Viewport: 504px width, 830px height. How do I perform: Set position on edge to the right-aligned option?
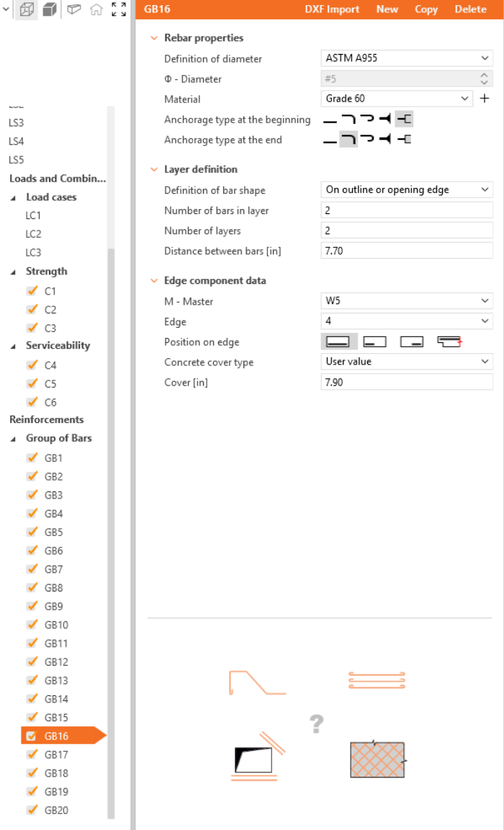(x=411, y=342)
